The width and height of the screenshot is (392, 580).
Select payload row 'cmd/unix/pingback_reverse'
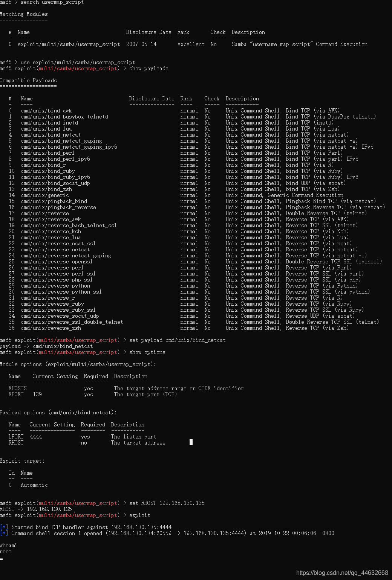[x=197, y=207]
